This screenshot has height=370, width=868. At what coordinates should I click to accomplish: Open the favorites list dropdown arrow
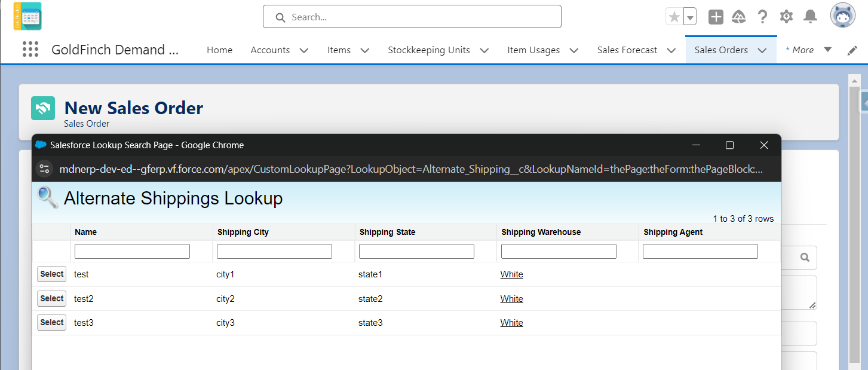[690, 17]
